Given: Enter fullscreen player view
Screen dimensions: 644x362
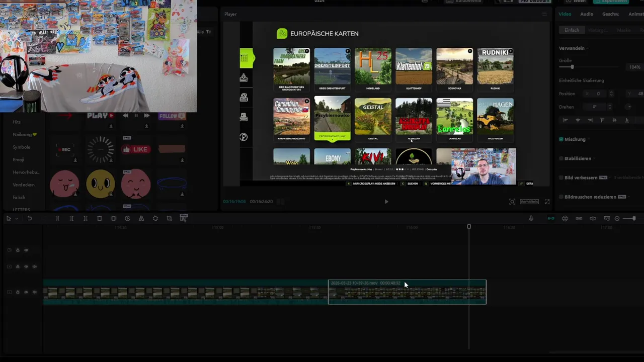Looking at the screenshot, I should coord(547,202).
